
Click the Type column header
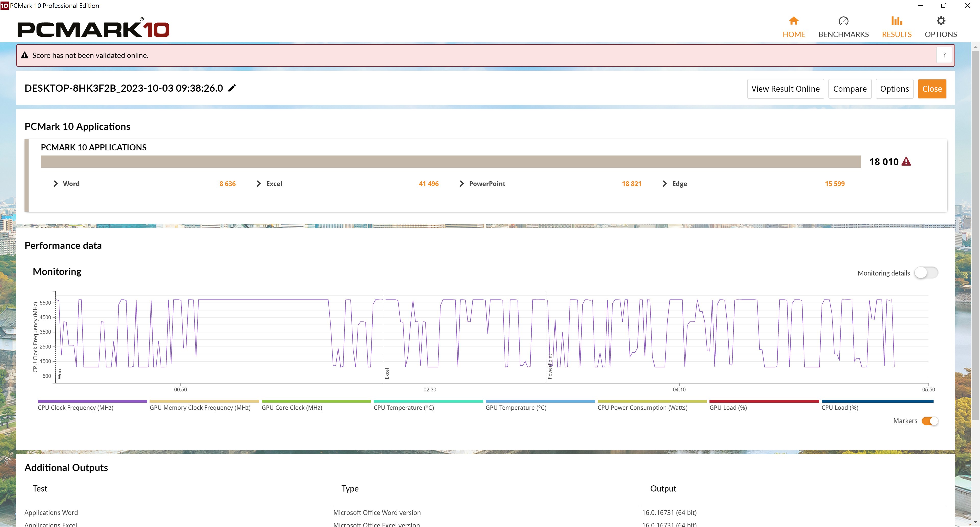tap(350, 488)
